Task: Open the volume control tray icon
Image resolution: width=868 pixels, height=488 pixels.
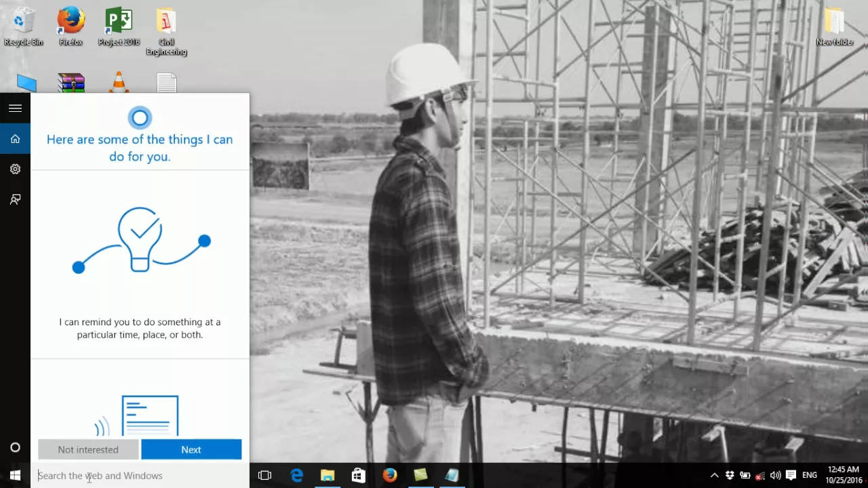Action: click(775, 476)
